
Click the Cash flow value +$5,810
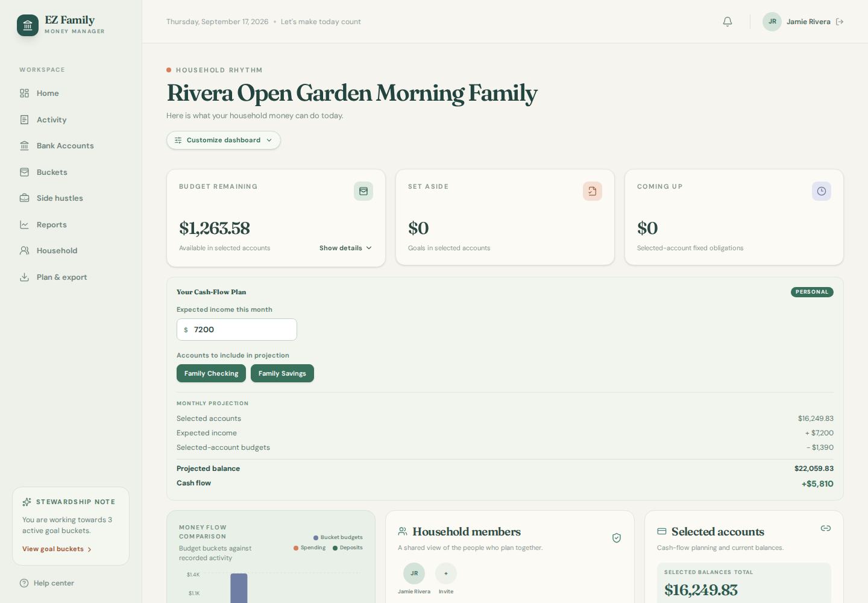pos(817,484)
